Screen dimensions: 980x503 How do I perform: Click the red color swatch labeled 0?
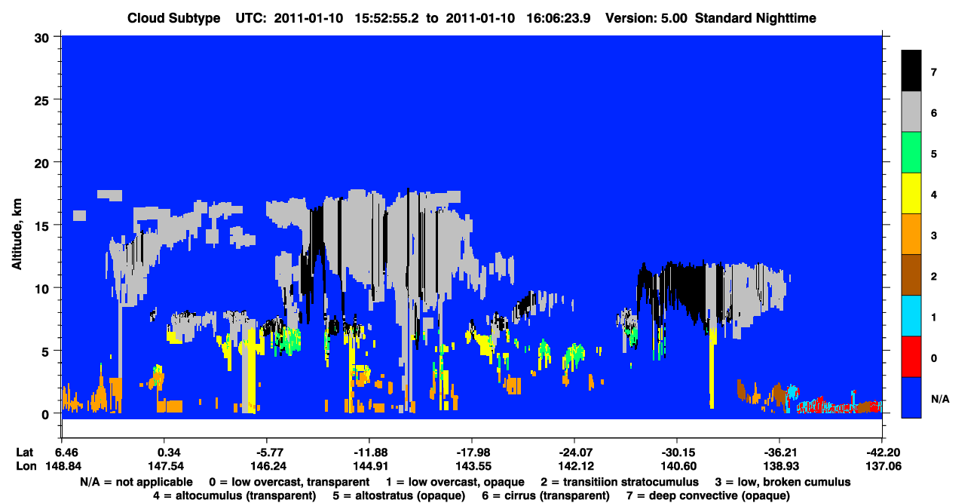point(911,356)
